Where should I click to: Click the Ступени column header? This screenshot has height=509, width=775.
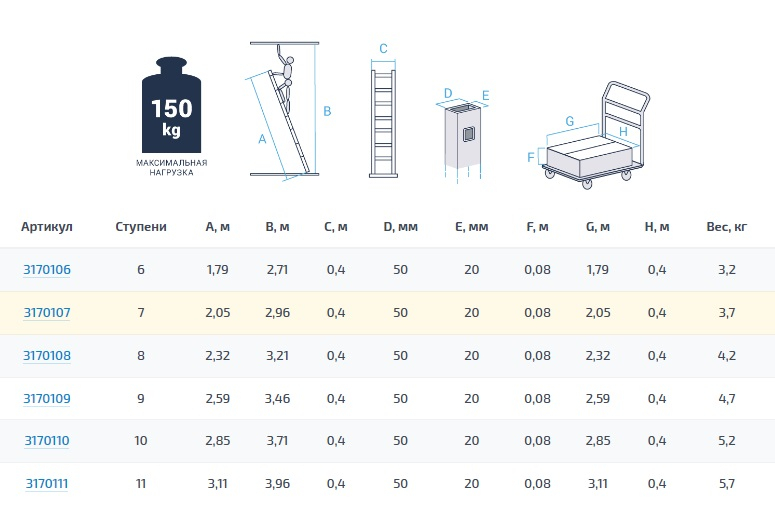click(141, 227)
